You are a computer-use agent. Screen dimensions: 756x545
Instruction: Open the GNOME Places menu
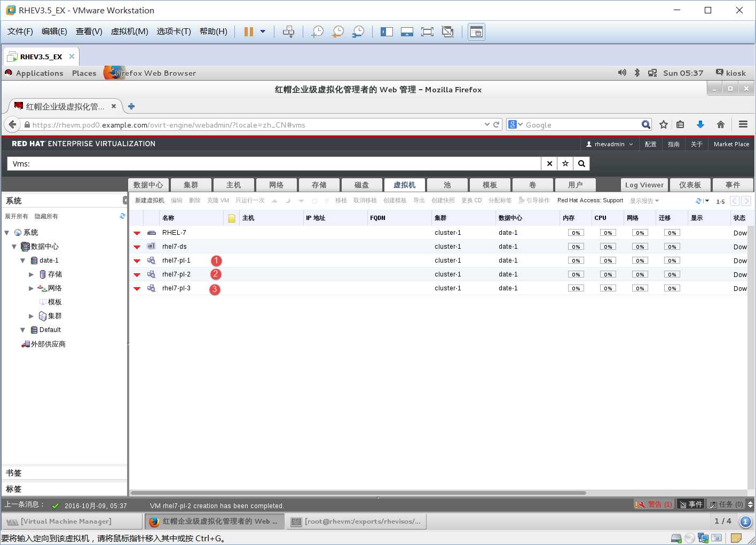click(84, 73)
